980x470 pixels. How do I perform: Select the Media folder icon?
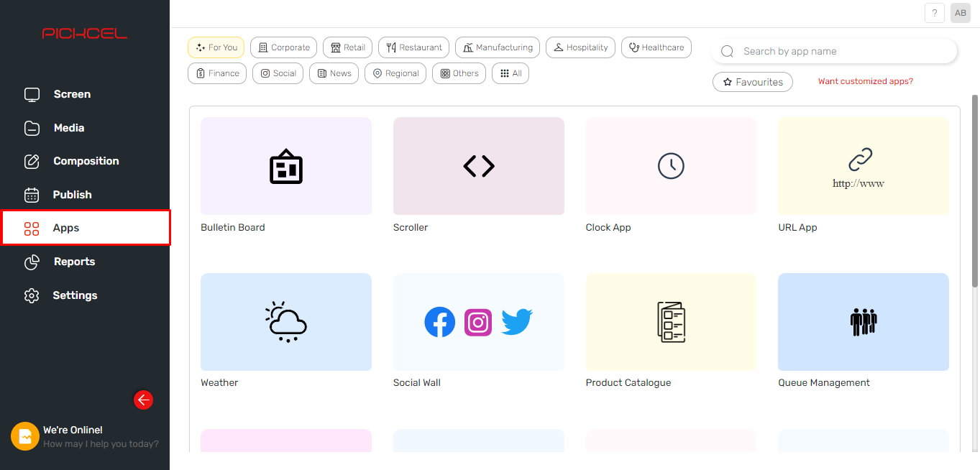pyautogui.click(x=32, y=127)
